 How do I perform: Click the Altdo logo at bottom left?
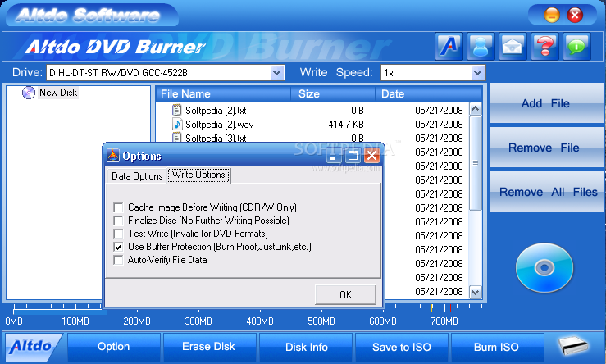[x=33, y=347]
